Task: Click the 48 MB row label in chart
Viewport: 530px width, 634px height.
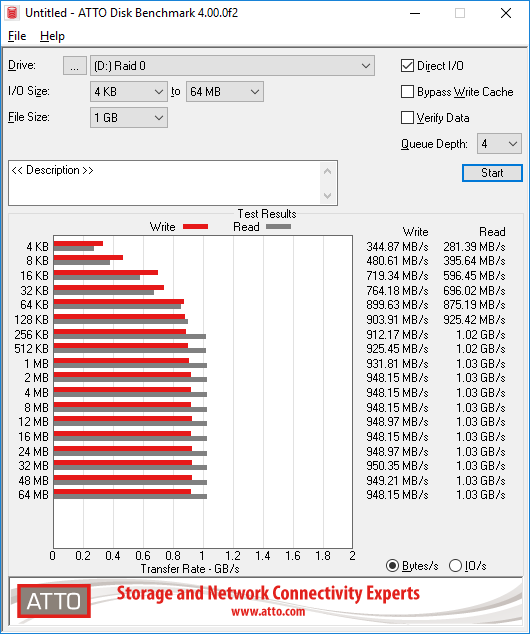Action: click(34, 481)
